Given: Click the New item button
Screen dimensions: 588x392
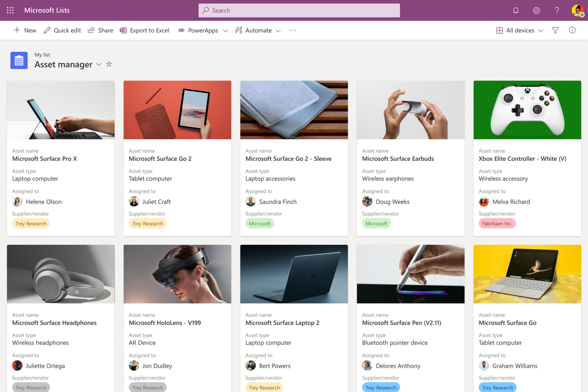Looking at the screenshot, I should [25, 30].
